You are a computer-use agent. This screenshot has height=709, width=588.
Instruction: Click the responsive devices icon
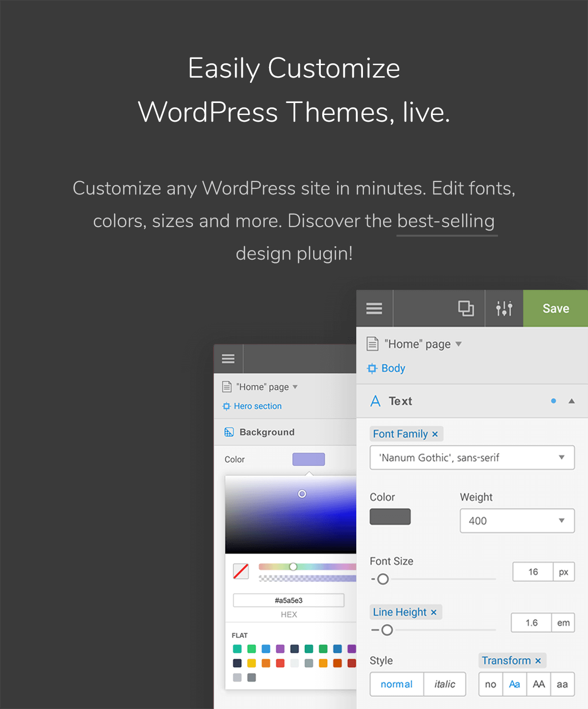click(x=466, y=309)
